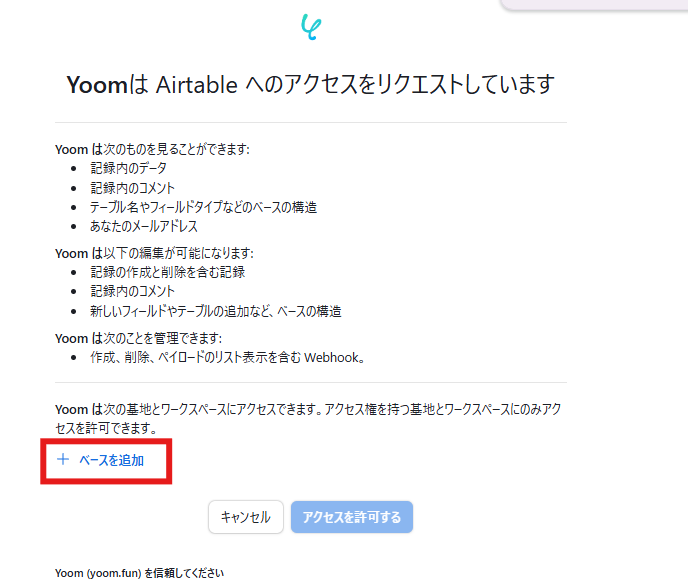Click the plus icon beside ベースを追加
The height and width of the screenshot is (586, 688).
click(63, 459)
